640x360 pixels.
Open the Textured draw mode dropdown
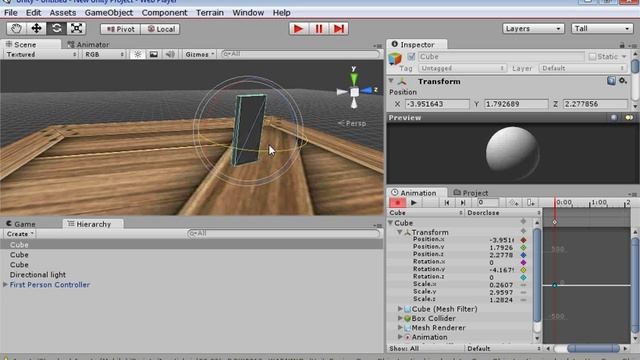(x=41, y=54)
